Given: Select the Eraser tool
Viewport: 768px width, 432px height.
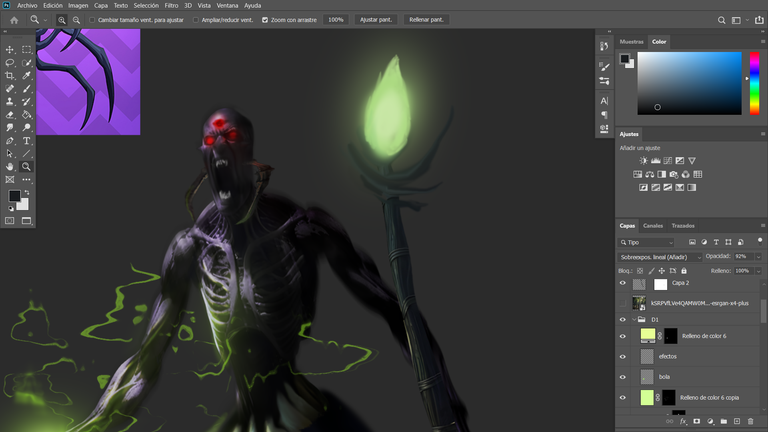Looking at the screenshot, I should (x=10, y=115).
